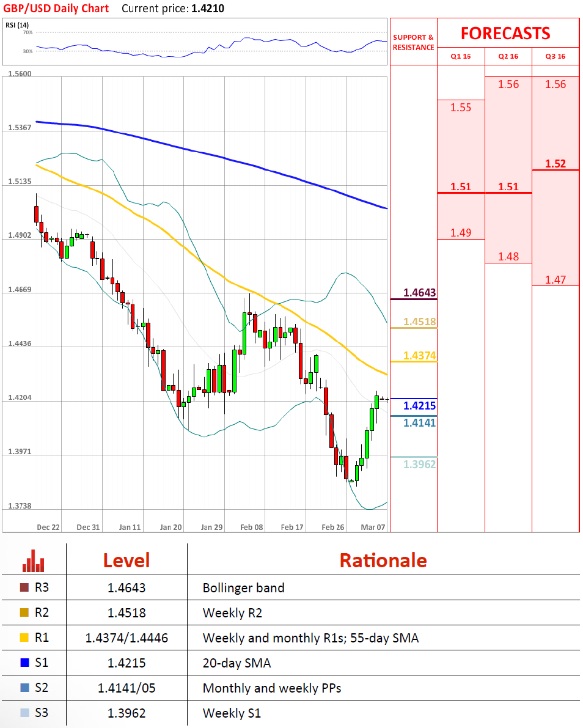Viewport: 583px width, 728px height.
Task: Click the Q3 16 lower forecast 1.47
Action: [555, 279]
